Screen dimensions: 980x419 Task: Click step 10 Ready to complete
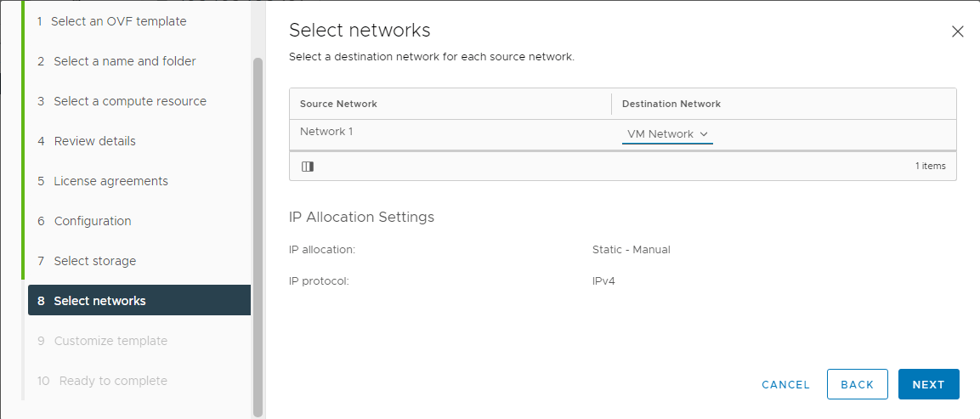click(103, 381)
